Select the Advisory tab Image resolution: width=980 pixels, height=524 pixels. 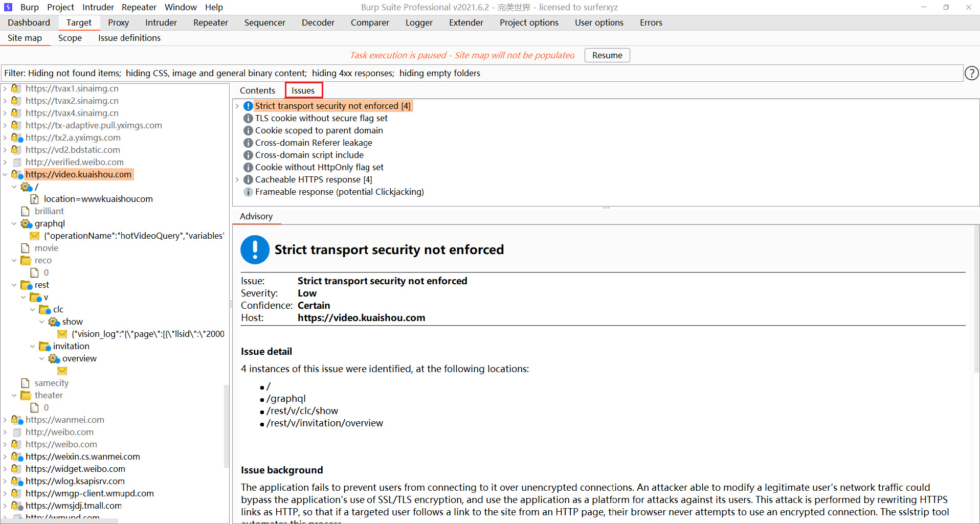[x=256, y=216]
